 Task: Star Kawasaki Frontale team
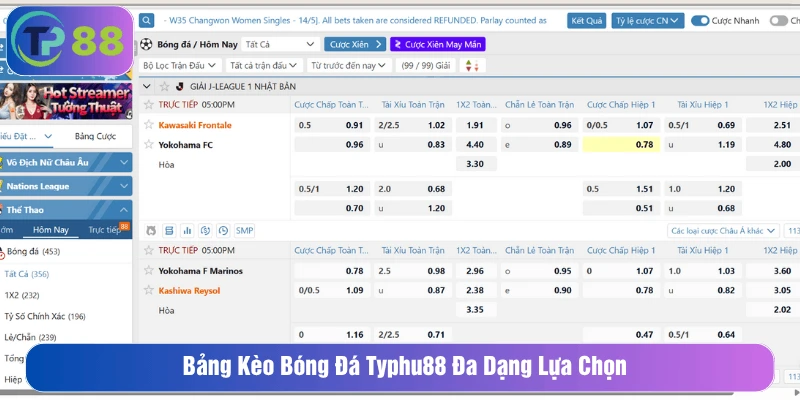[148, 124]
